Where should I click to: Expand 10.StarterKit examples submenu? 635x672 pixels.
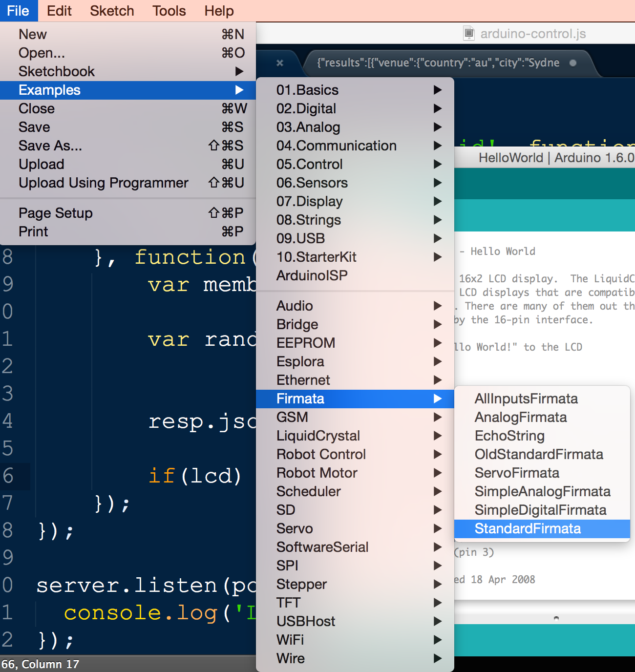355,257
